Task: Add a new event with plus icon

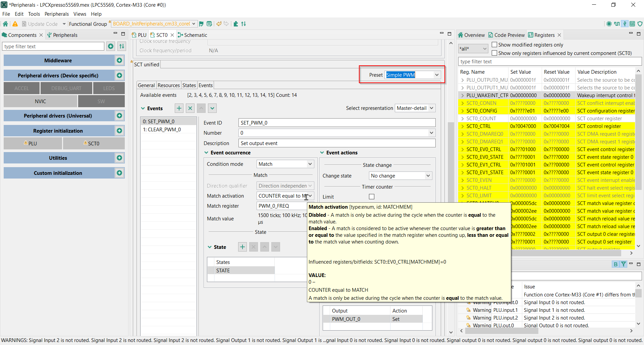Action: (x=179, y=108)
